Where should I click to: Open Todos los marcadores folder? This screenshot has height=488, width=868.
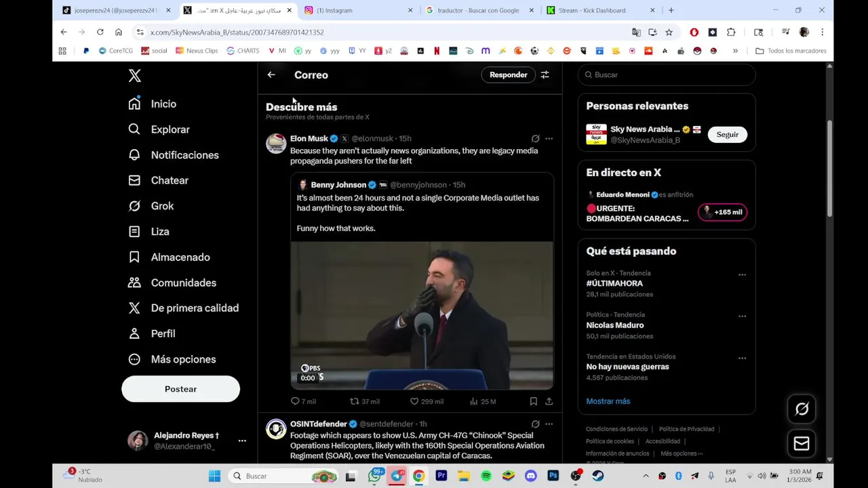click(791, 51)
